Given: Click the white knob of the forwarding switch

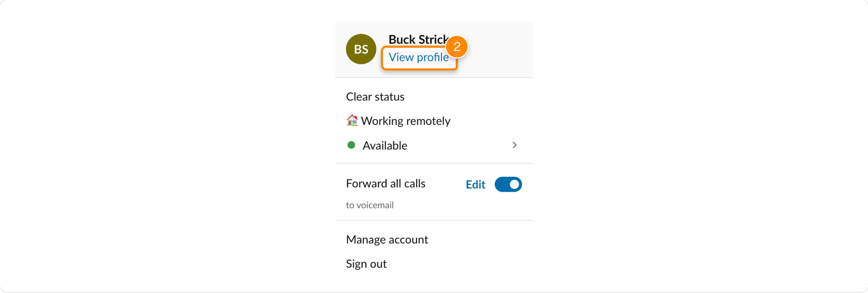Looking at the screenshot, I should coord(514,184).
